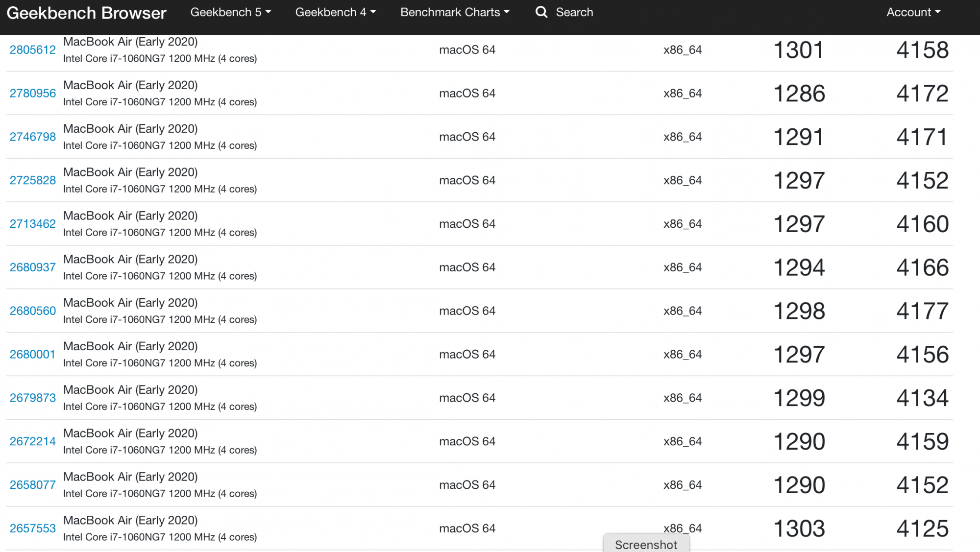Click result number 2680001
980x552 pixels.
pyautogui.click(x=33, y=355)
